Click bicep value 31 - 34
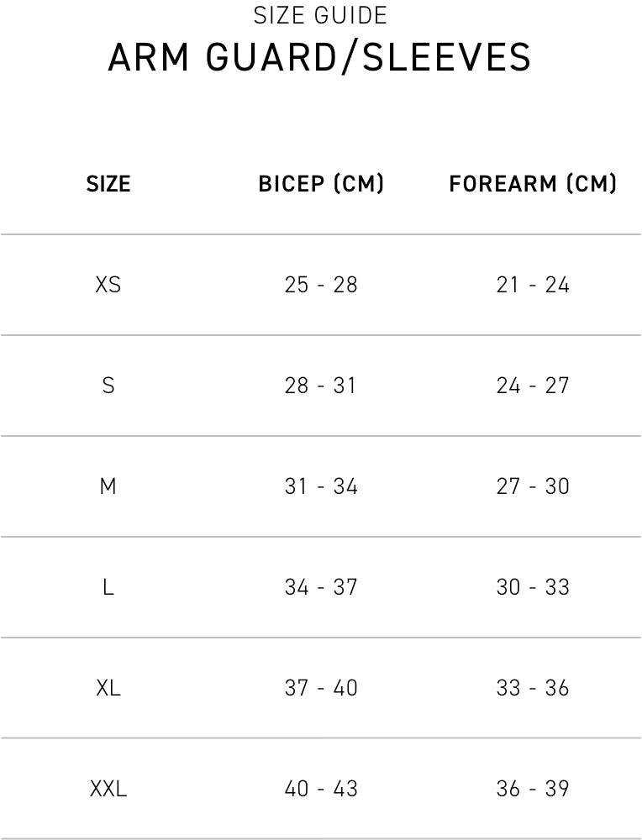Screen dimensions: 642x840 321,486
